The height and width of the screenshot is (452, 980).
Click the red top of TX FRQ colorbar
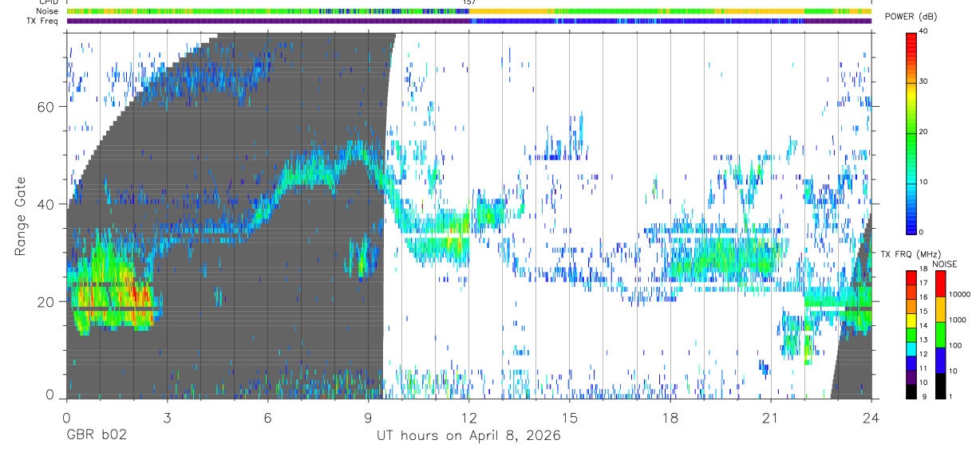point(911,277)
